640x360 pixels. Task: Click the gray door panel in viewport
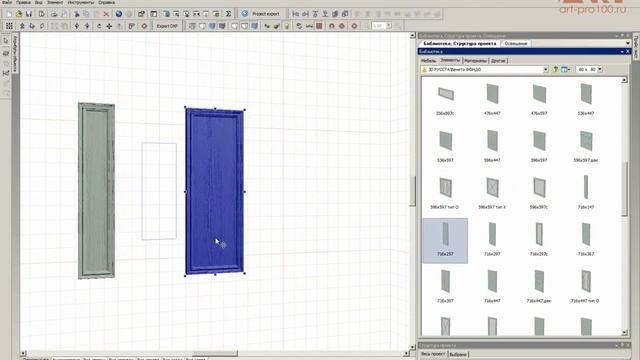pos(96,191)
